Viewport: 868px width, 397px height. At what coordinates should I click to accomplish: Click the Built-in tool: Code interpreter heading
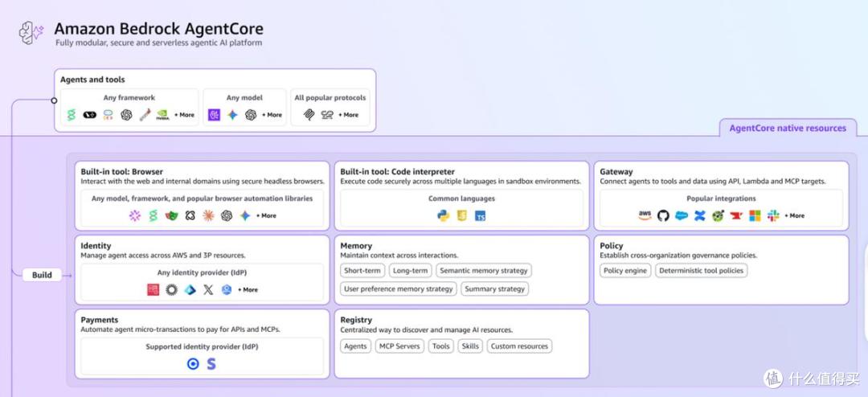tap(398, 172)
